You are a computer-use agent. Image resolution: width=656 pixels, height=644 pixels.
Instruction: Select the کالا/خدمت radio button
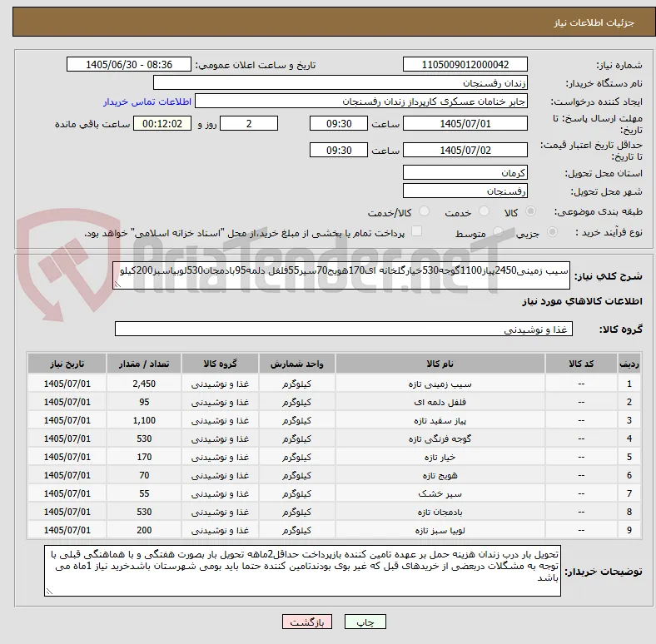[x=425, y=211]
